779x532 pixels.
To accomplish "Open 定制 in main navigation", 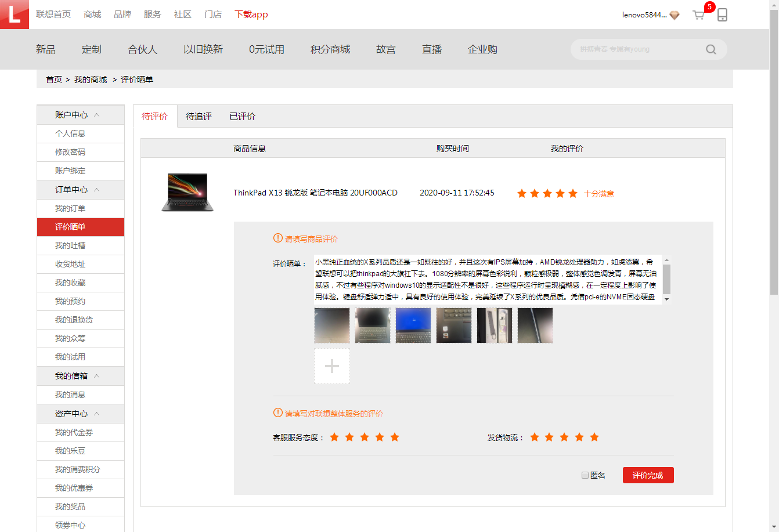I will (92, 49).
